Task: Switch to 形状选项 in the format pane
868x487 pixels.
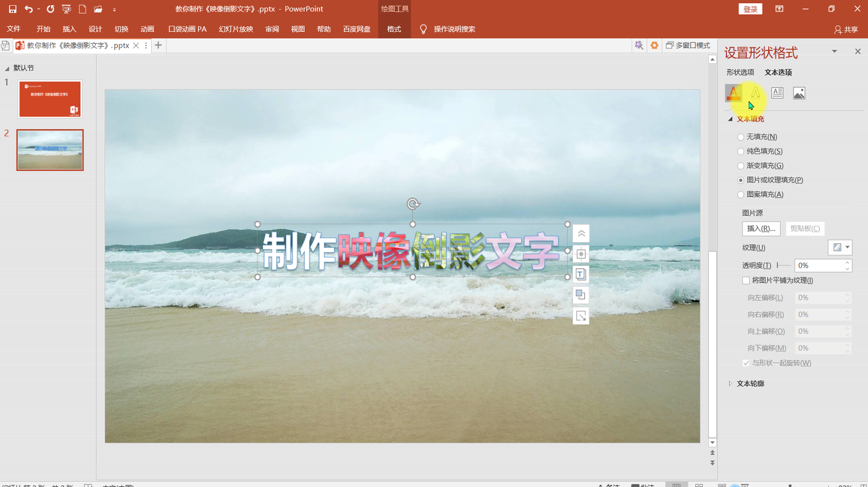Action: click(x=740, y=72)
